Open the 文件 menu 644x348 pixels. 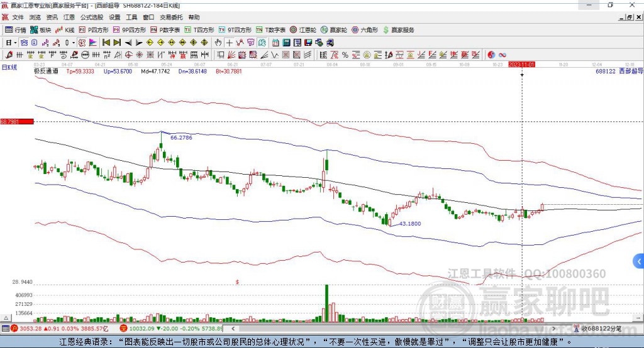point(18,17)
